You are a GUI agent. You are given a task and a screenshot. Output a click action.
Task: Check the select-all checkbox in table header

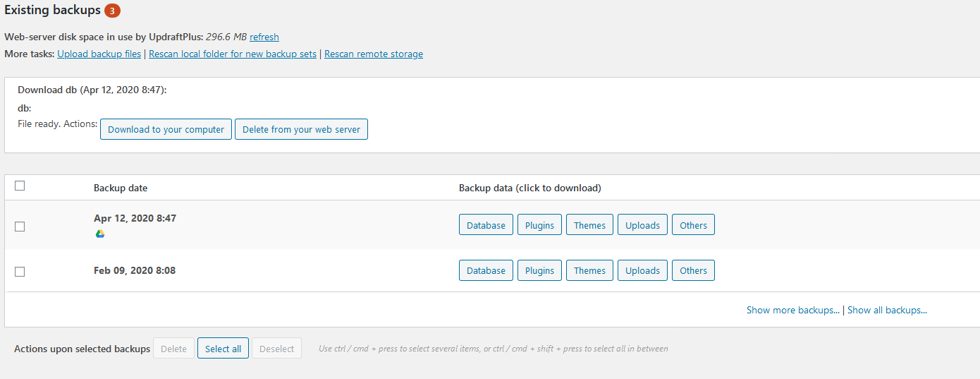(x=20, y=186)
